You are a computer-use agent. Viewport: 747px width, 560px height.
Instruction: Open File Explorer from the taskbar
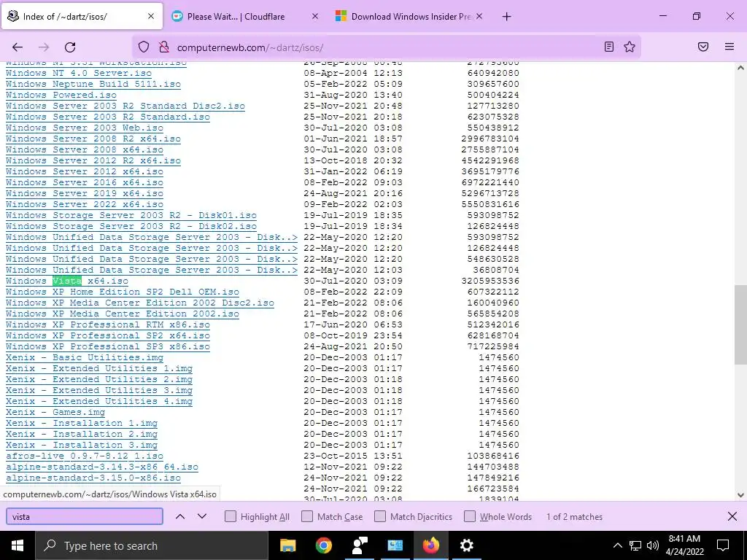click(x=287, y=545)
